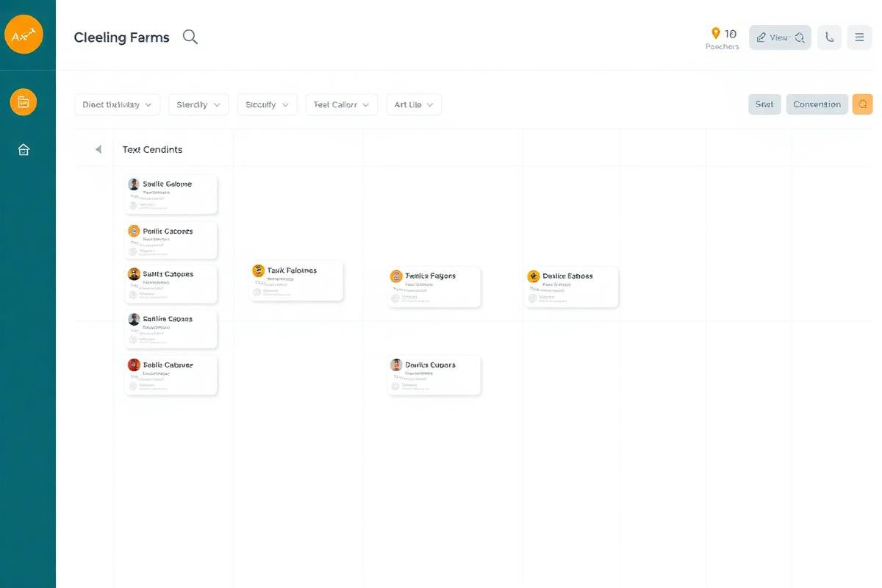Open the Diaet thelivlay dropdown
Image resolution: width=882 pixels, height=588 pixels.
118,104
